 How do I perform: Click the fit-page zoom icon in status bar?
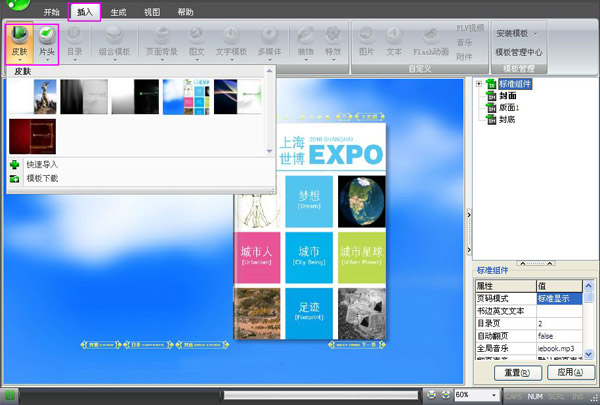[431, 395]
